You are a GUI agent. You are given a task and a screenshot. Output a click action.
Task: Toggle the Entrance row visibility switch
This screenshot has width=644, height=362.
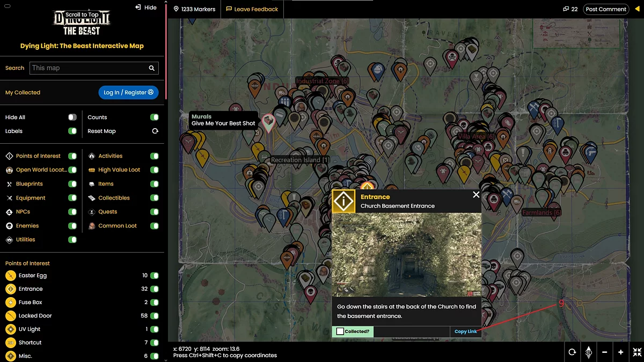coord(155,289)
